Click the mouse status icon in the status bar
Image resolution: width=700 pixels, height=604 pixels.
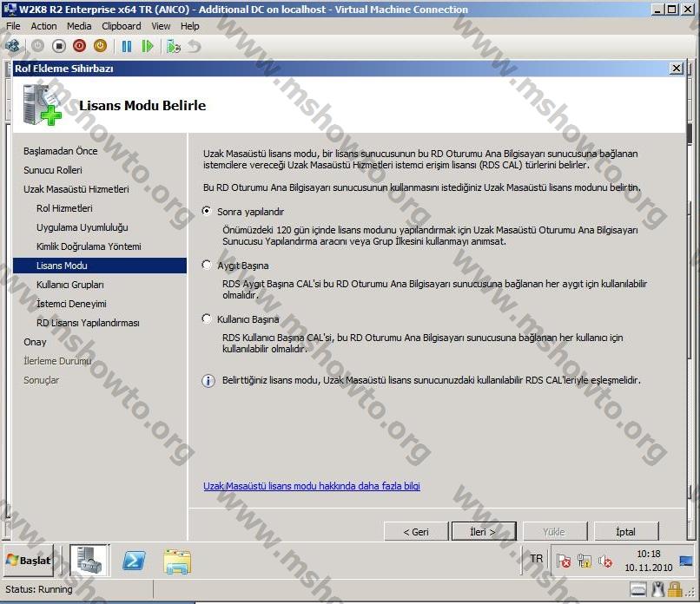pyautogui.click(x=658, y=589)
